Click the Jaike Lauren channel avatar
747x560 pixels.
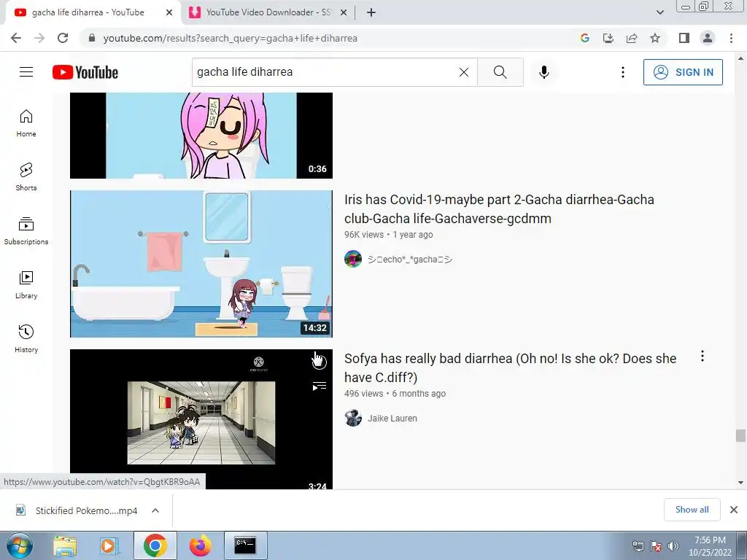tap(353, 418)
